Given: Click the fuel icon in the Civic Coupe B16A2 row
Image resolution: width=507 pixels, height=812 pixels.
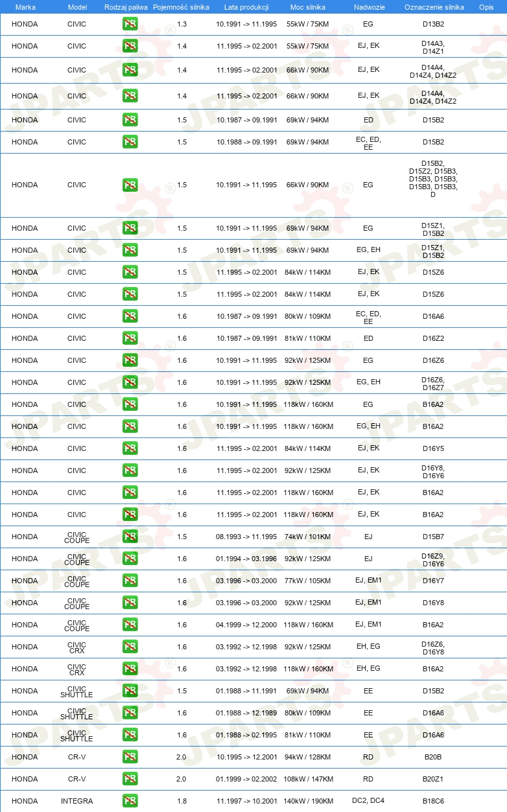Looking at the screenshot, I should click(x=130, y=625).
